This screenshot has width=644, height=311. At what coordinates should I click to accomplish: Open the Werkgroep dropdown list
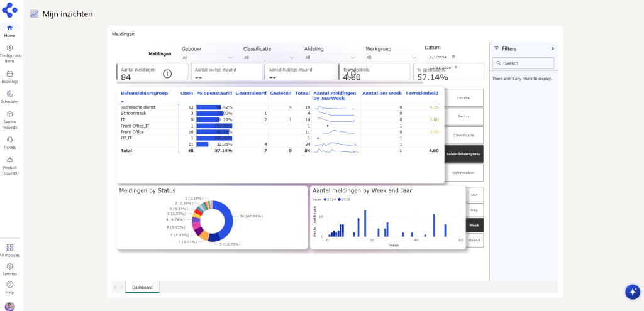click(x=391, y=57)
